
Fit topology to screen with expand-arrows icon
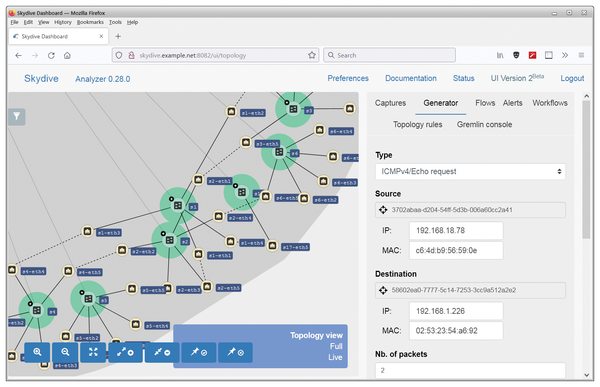click(93, 352)
